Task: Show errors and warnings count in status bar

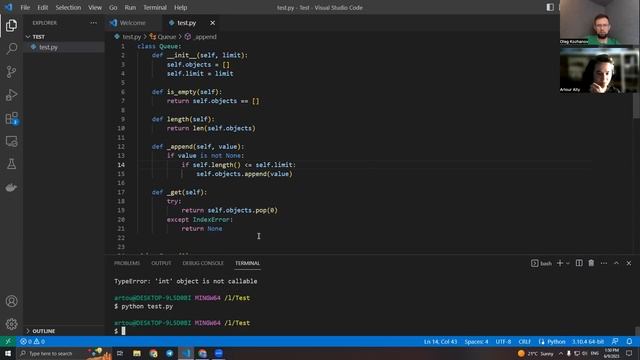Action: coord(32,342)
